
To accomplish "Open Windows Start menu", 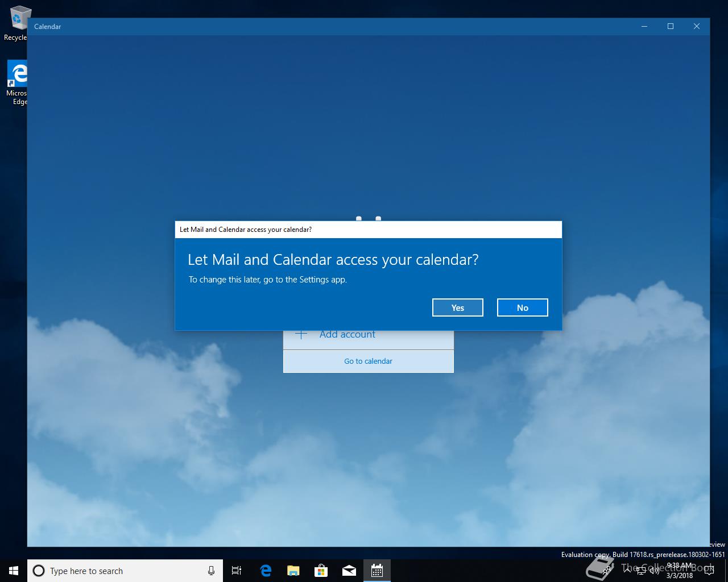I will pyautogui.click(x=14, y=571).
